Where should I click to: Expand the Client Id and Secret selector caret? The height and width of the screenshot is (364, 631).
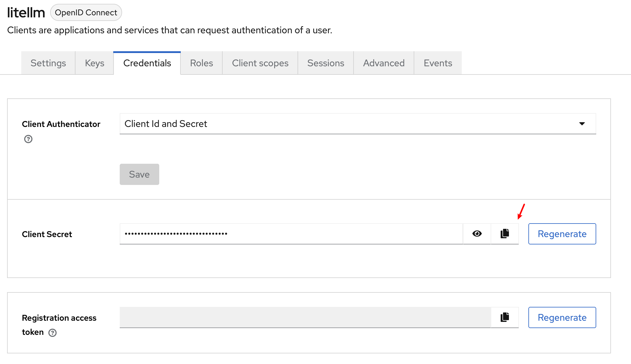[x=582, y=124]
